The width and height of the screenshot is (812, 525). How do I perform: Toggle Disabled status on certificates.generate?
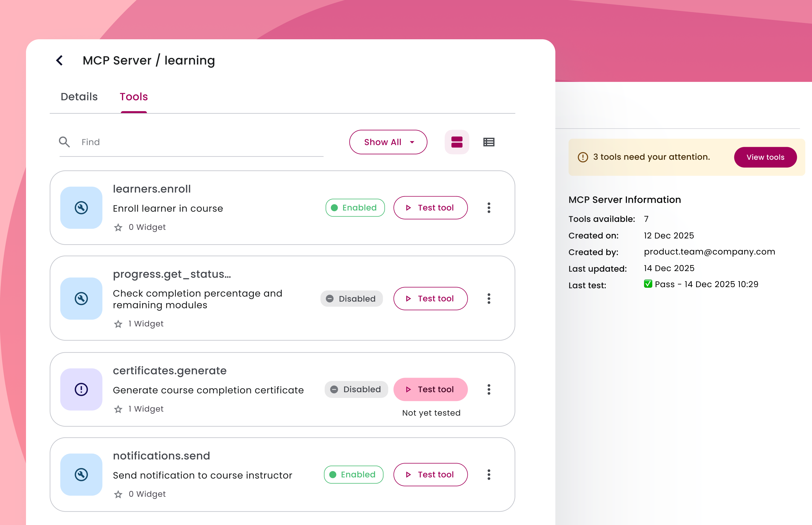point(356,389)
